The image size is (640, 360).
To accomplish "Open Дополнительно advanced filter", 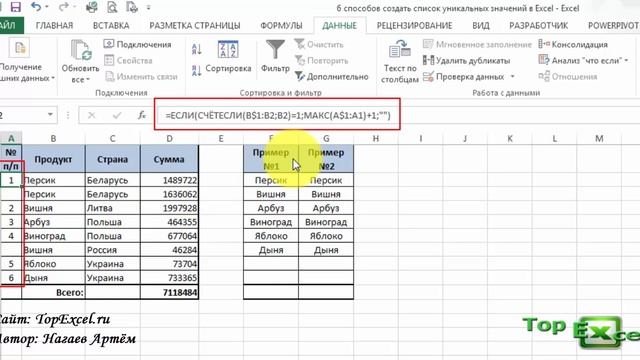I will pyautogui.click(x=331, y=76).
